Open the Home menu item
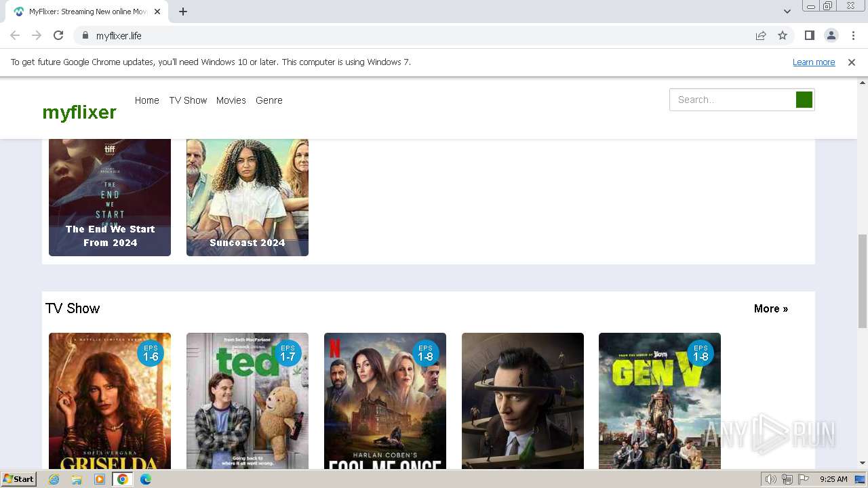 coord(146,100)
